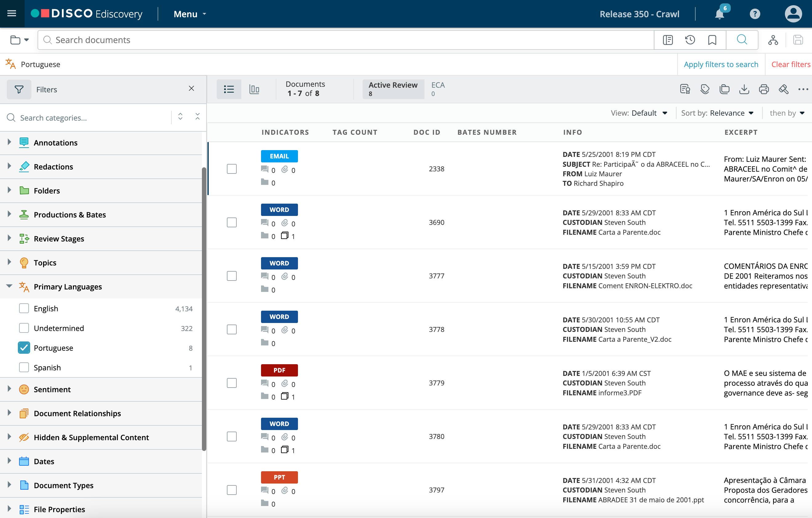The image size is (812, 518).
Task: Click the download documents icon
Action: (744, 89)
